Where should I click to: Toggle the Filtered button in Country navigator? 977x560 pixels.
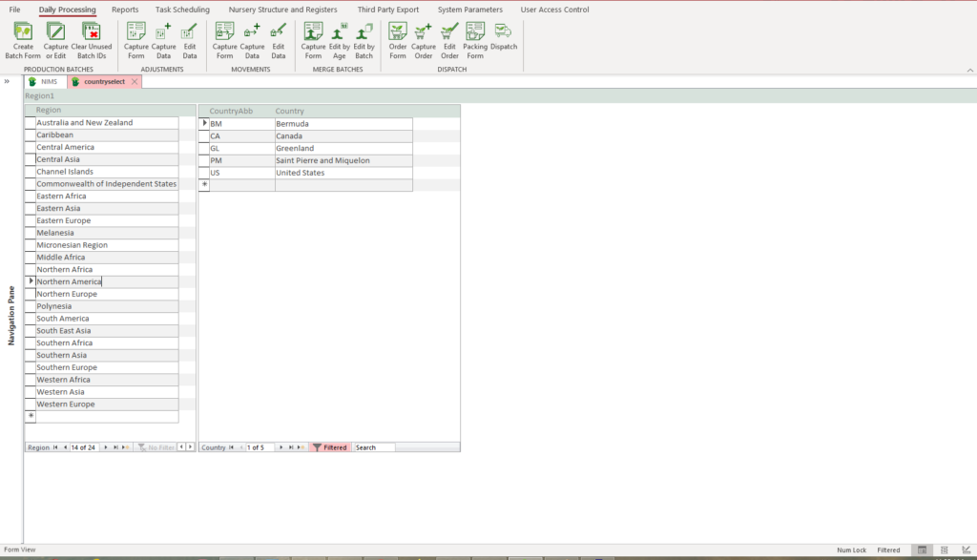pyautogui.click(x=330, y=446)
